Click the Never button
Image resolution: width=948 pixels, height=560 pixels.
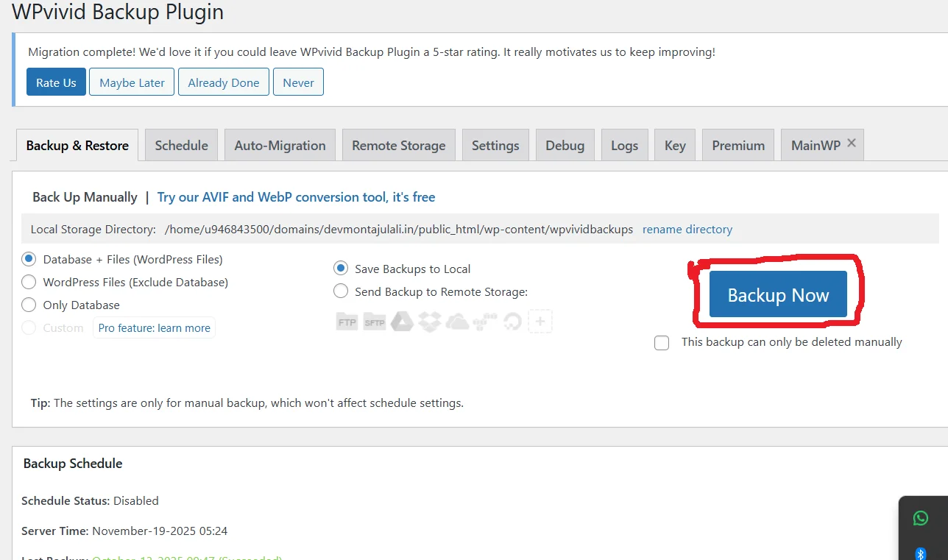pos(298,82)
